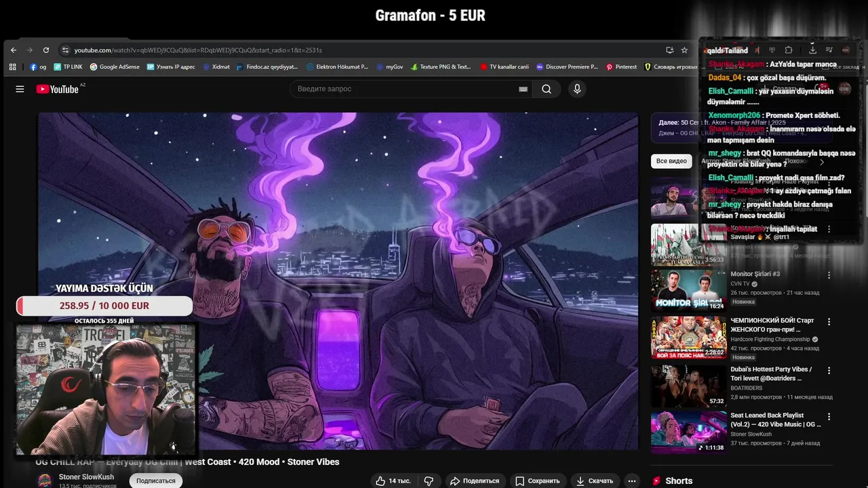This screenshot has height=488, width=868.
Task: Click CVN TV channel name
Action: pos(740,284)
